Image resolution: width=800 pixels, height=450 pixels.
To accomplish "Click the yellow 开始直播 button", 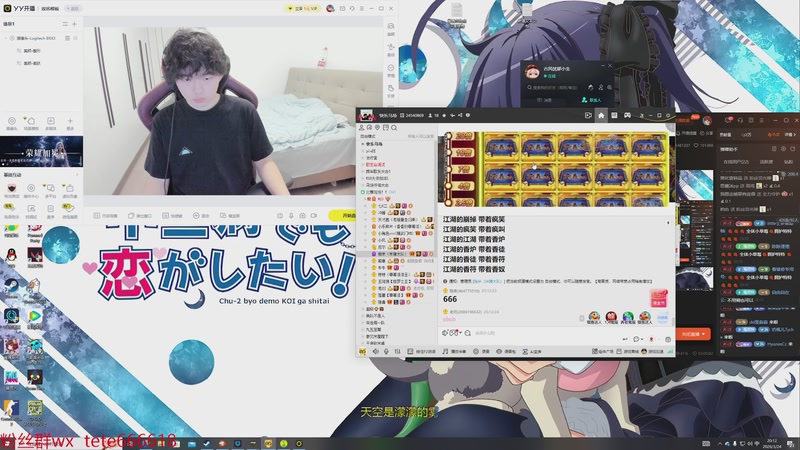I will (343, 216).
